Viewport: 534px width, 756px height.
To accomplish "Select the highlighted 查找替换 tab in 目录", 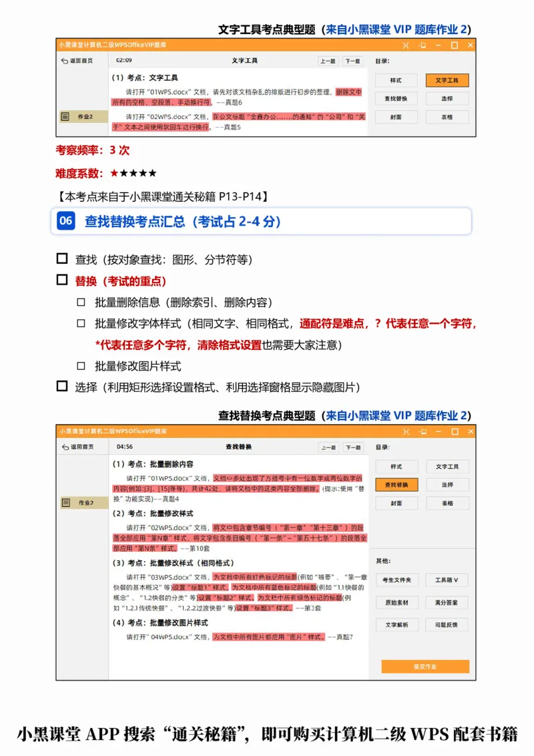I will point(398,485).
